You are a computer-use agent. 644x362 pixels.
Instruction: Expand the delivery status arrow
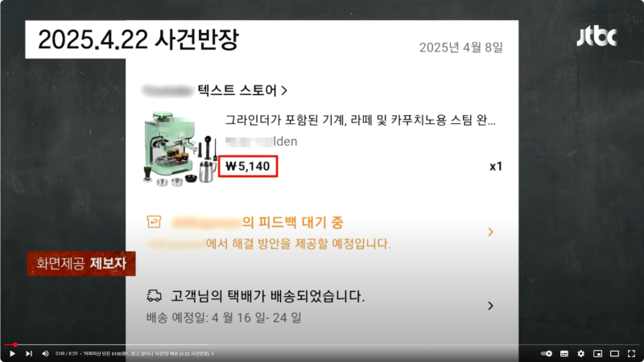[490, 306]
